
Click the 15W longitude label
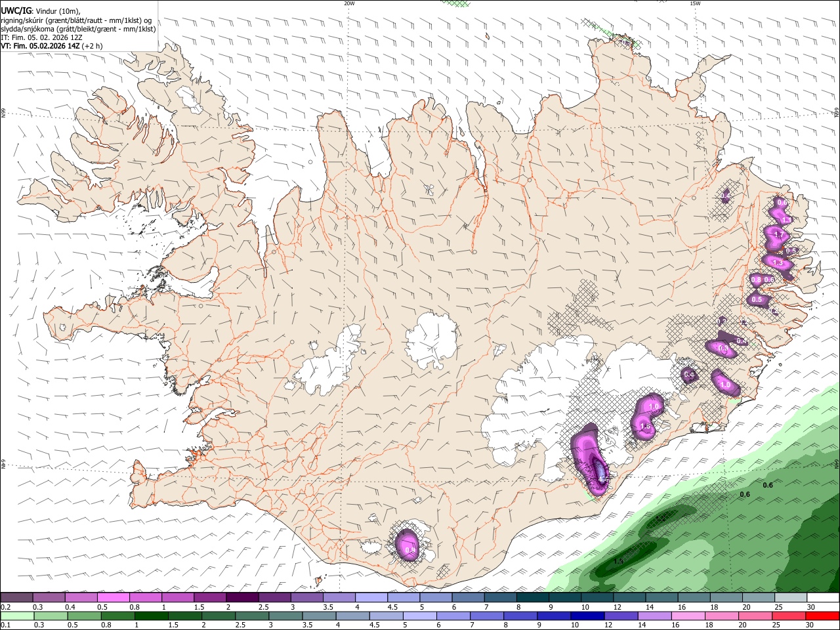(695, 3)
